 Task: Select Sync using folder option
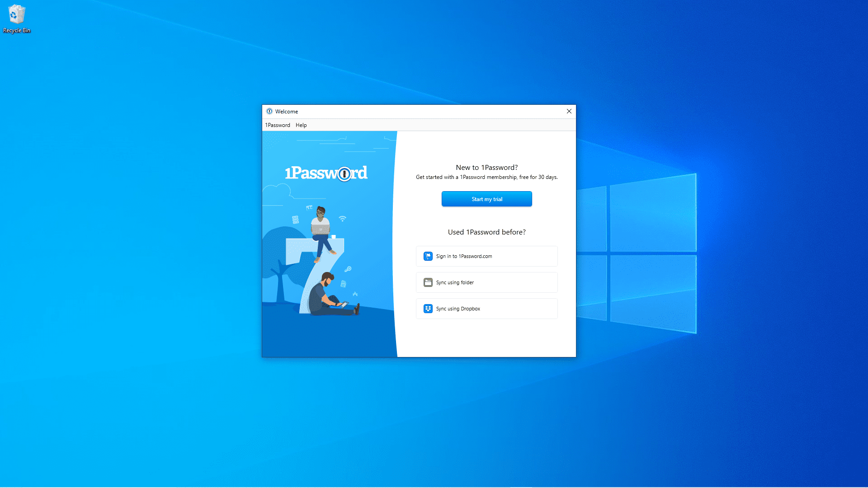[487, 282]
